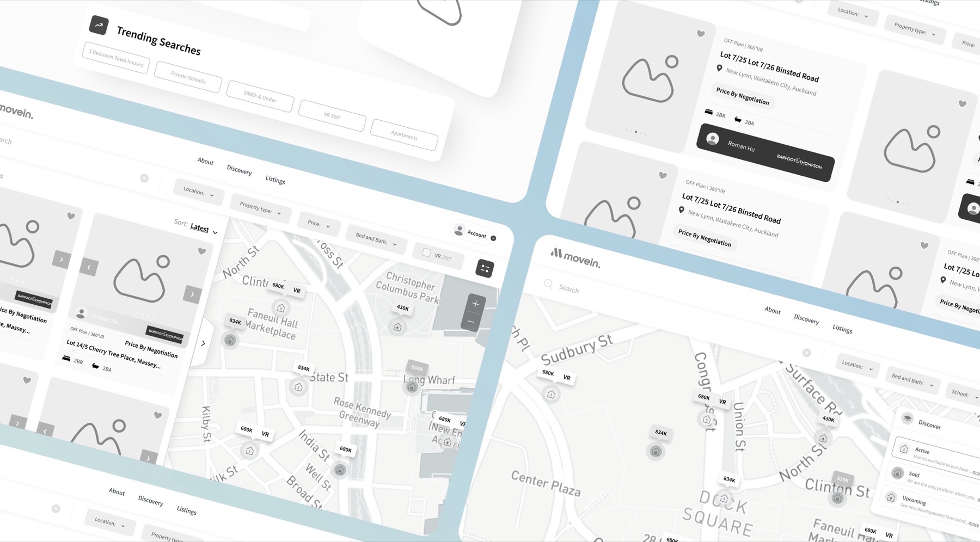Image resolution: width=980 pixels, height=542 pixels.
Task: Select the house pin beside State St label
Action: tap(298, 387)
